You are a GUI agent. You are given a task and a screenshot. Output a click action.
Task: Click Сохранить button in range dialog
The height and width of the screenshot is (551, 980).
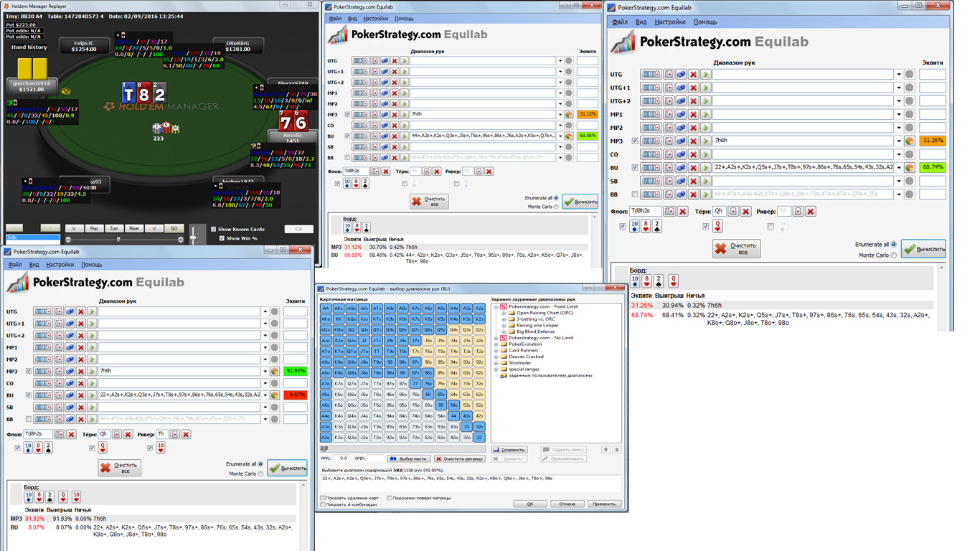[x=509, y=450]
